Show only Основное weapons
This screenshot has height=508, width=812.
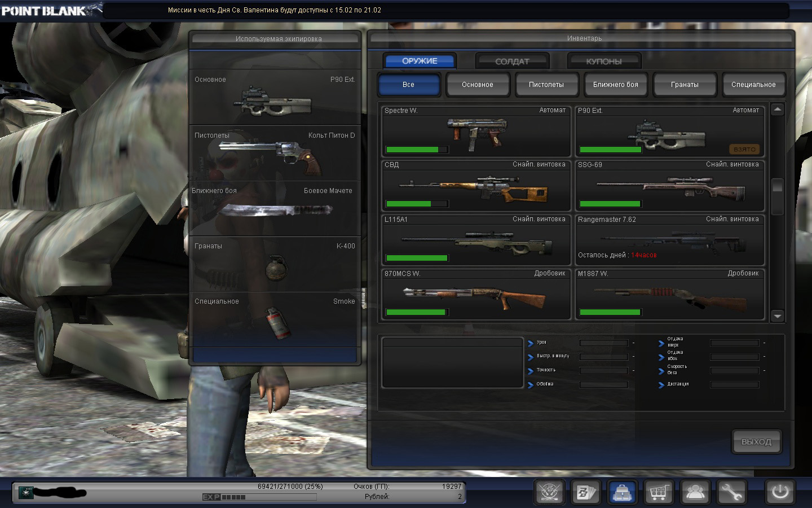[x=478, y=85]
